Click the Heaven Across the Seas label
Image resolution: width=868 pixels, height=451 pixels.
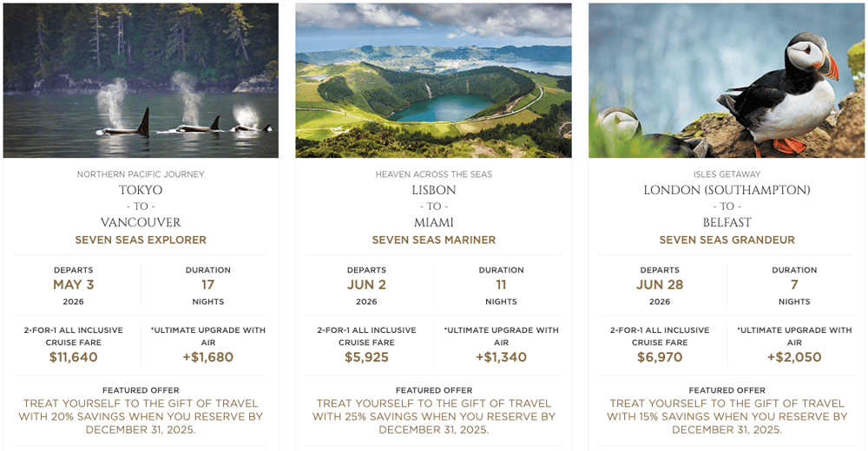pos(433,174)
